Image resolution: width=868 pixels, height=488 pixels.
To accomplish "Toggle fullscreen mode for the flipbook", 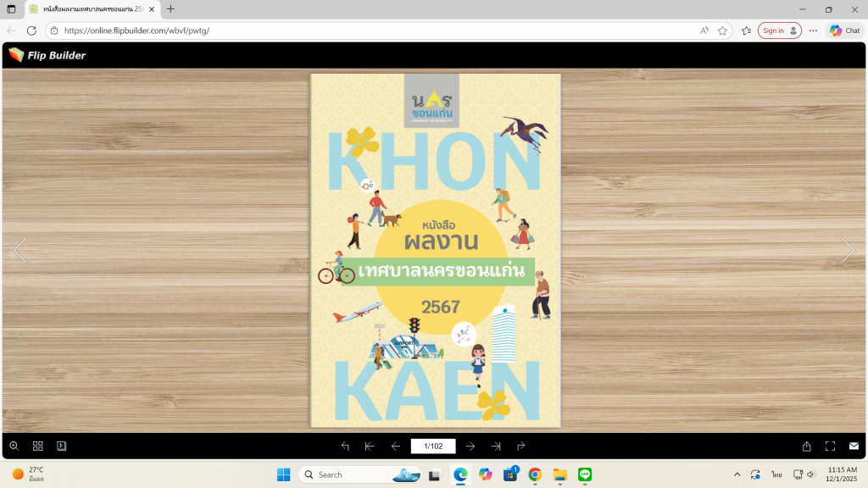I will pos(830,446).
